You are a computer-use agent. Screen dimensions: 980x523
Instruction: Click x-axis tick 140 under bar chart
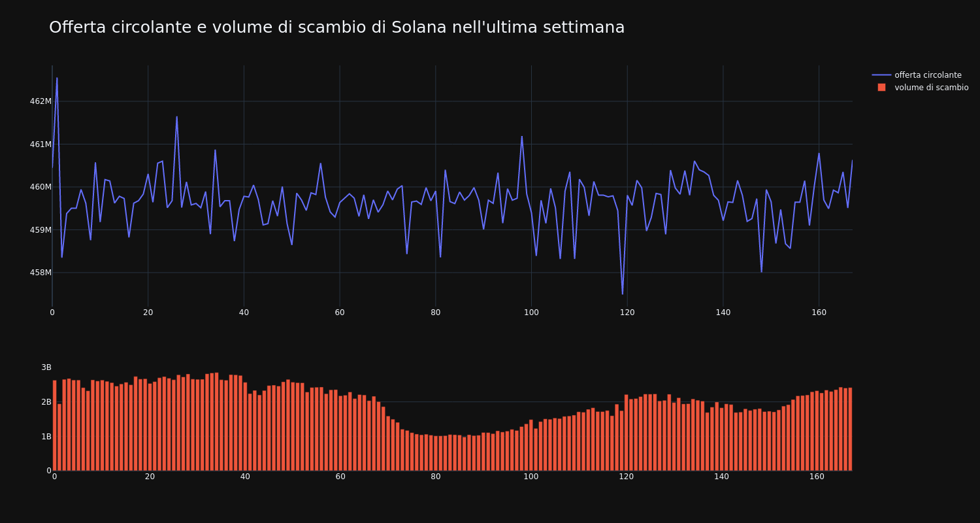722,477
